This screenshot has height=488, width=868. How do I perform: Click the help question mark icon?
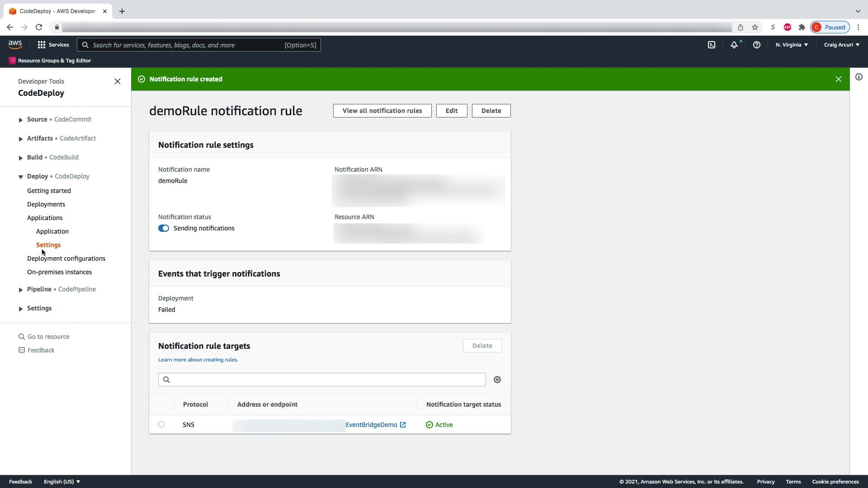click(756, 45)
